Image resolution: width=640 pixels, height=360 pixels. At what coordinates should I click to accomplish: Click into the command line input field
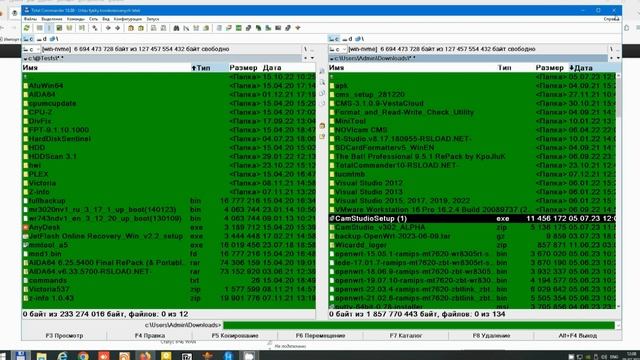coord(419,325)
